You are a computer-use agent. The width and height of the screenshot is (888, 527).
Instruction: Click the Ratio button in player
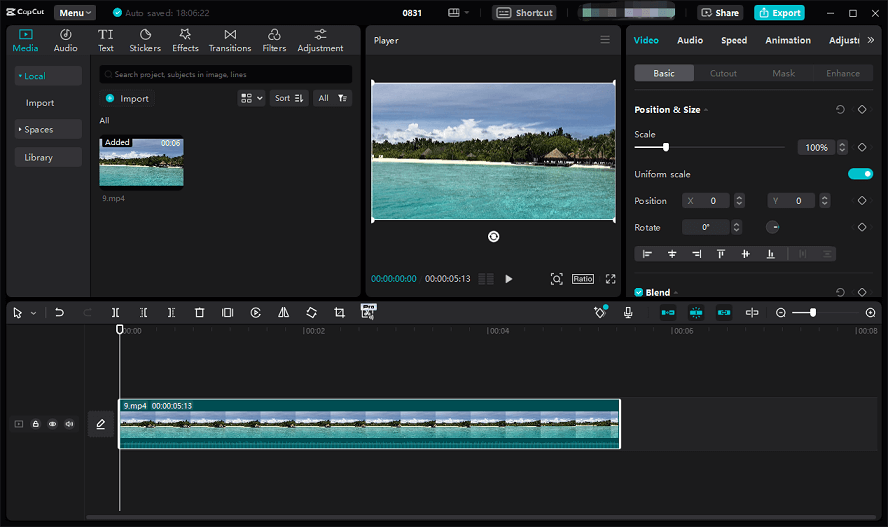tap(583, 279)
